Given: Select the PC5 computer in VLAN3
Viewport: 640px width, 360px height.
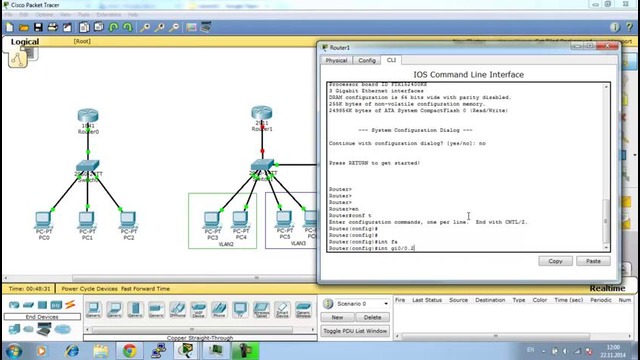Looking at the screenshot, I should pyautogui.click(x=284, y=220).
